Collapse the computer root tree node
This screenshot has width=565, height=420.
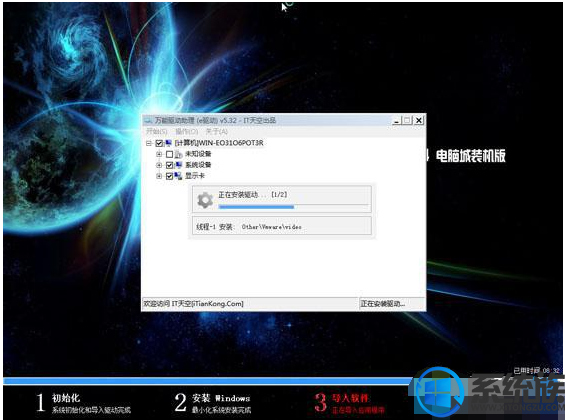pyautogui.click(x=149, y=143)
